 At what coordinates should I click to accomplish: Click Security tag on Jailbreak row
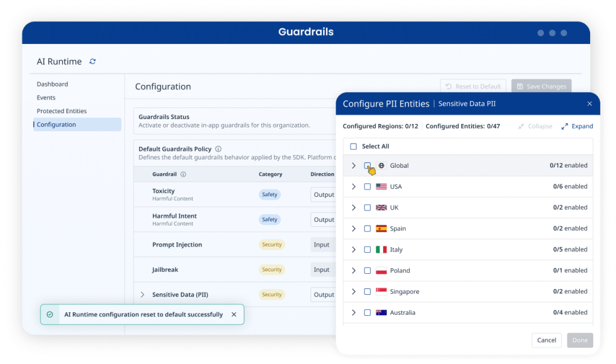coord(272,270)
